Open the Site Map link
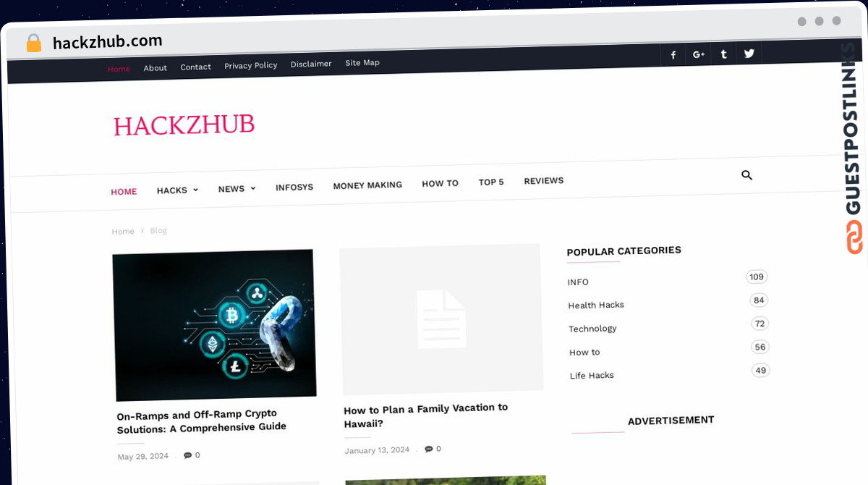The image size is (868, 485). (362, 62)
